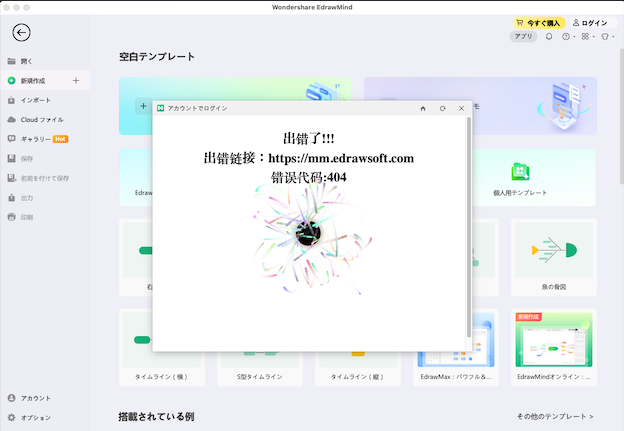The width and height of the screenshot is (624, 431).
Task: Click the main window vertical scrollbar
Action: coord(621,119)
